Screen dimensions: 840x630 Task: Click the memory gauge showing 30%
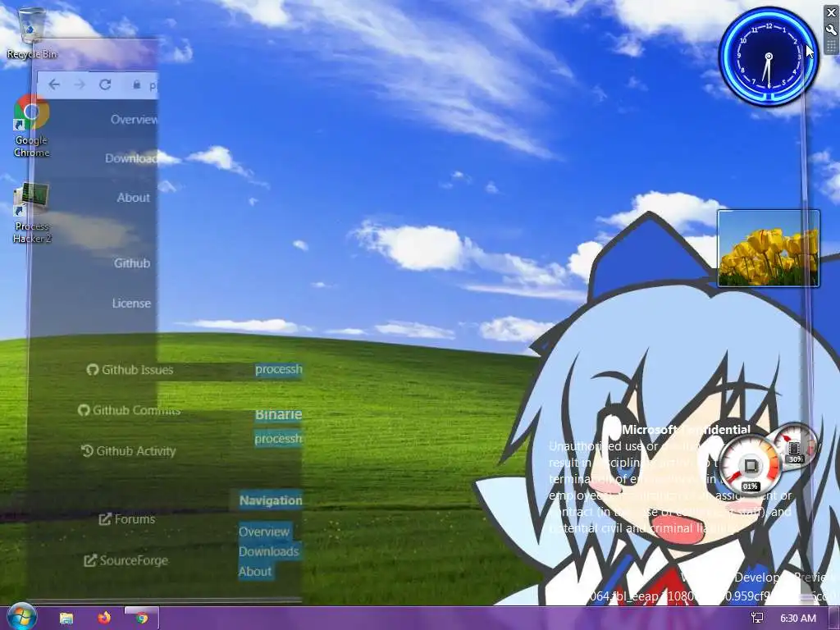tap(795, 445)
